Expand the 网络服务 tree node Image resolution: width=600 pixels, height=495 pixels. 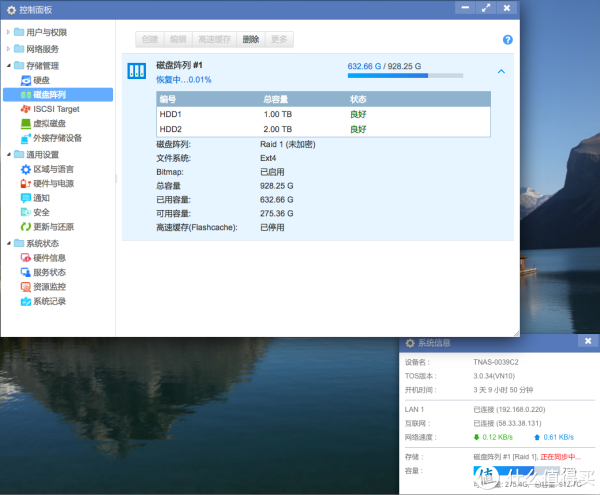pyautogui.click(x=8, y=48)
